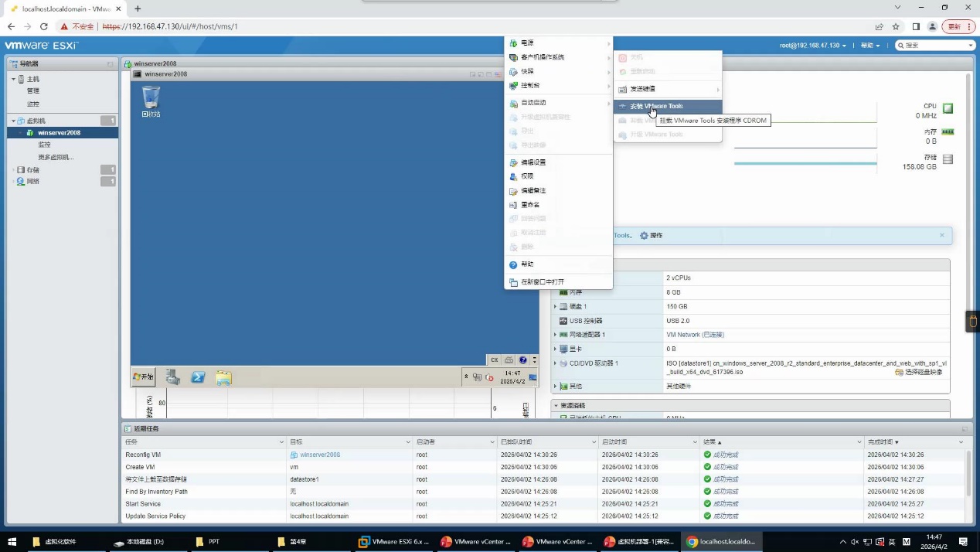Open Explorer folder icon in VM taskbar

[x=223, y=377]
